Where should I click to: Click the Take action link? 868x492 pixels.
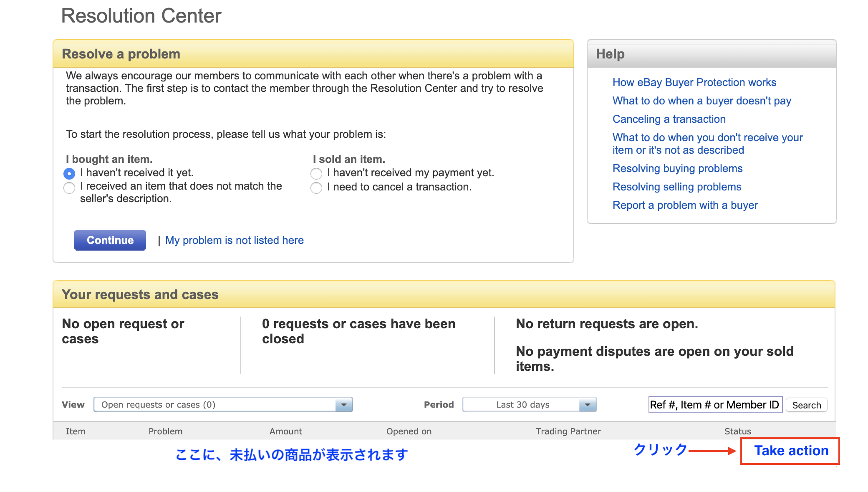[791, 451]
